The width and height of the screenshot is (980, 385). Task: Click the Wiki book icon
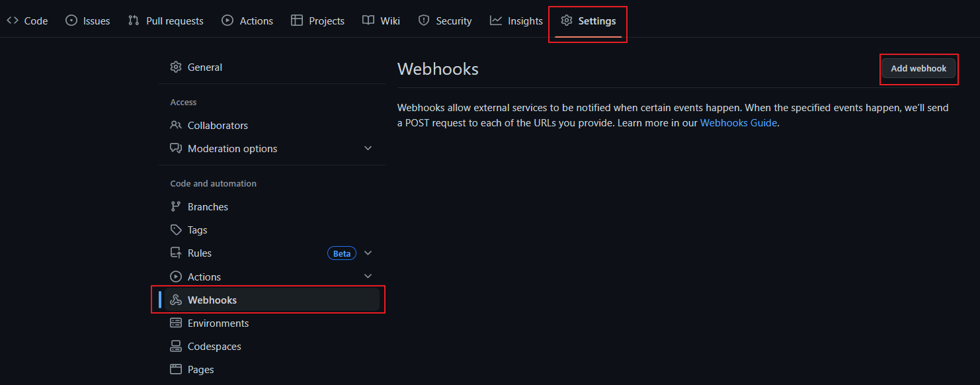[368, 21]
